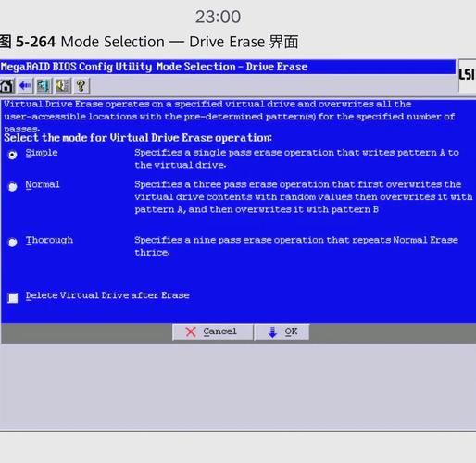The width and height of the screenshot is (476, 463).
Task: Click the Normal mode three pass description
Action: pyautogui.click(x=304, y=197)
